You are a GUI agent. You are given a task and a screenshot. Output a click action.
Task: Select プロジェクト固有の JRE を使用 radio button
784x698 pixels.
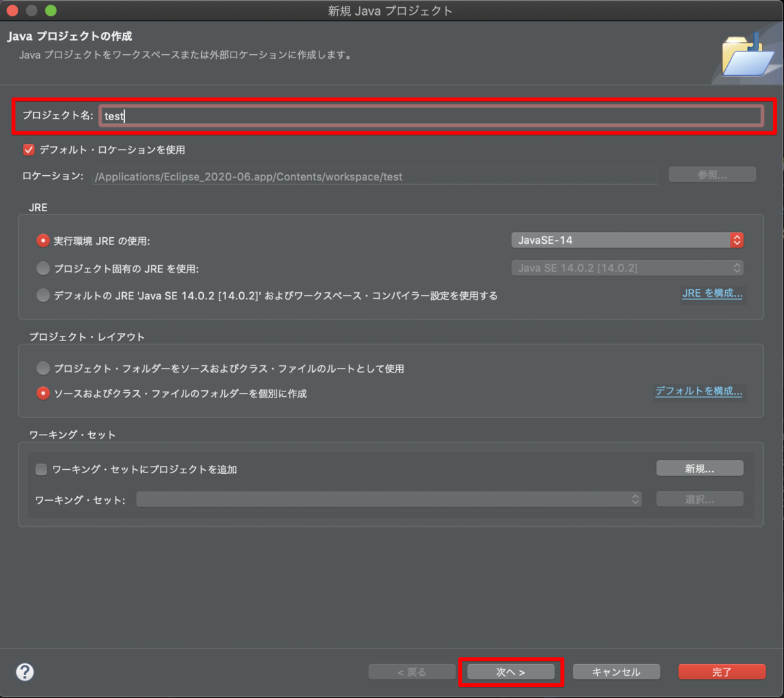pyautogui.click(x=43, y=268)
